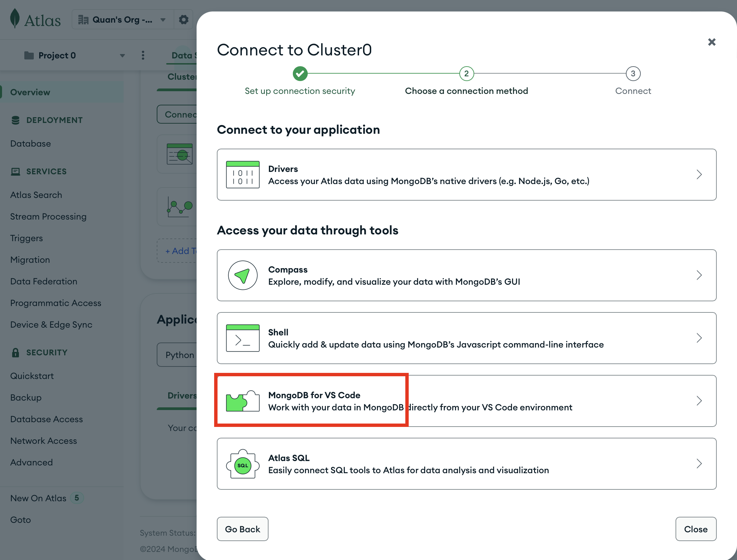
Task: Click the search page icon in background
Action: 180,154
